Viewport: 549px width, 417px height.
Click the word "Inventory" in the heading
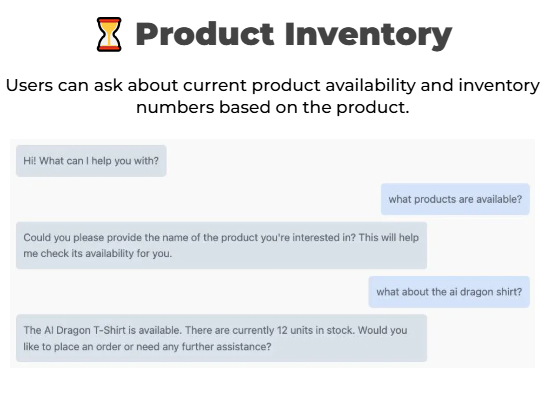tap(368, 36)
